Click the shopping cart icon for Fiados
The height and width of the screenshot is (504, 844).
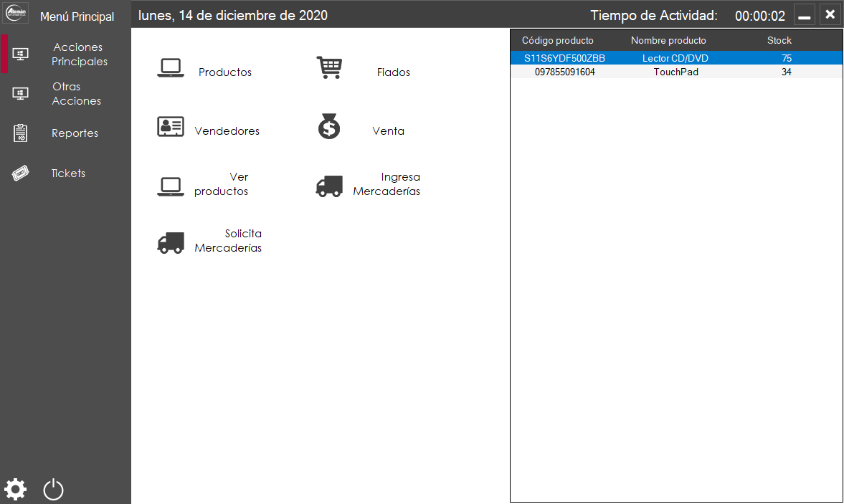[329, 67]
